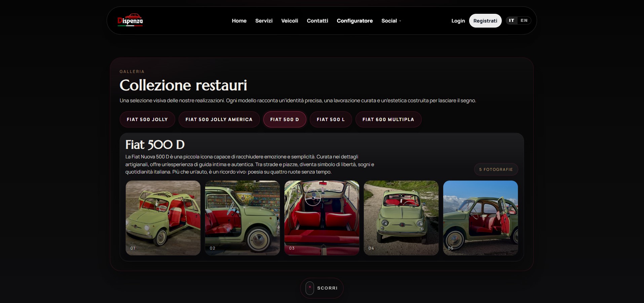Click the Registrati button
The width and height of the screenshot is (644, 303).
click(485, 21)
